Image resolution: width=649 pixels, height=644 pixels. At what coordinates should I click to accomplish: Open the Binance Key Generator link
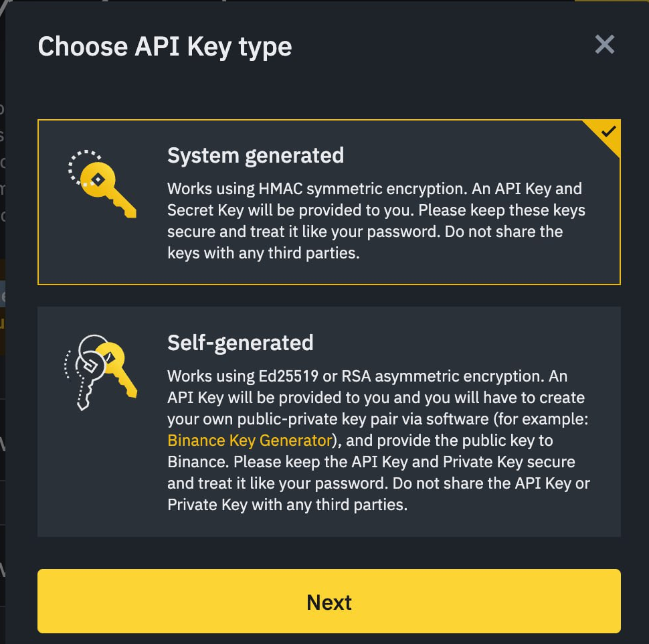[x=250, y=440]
